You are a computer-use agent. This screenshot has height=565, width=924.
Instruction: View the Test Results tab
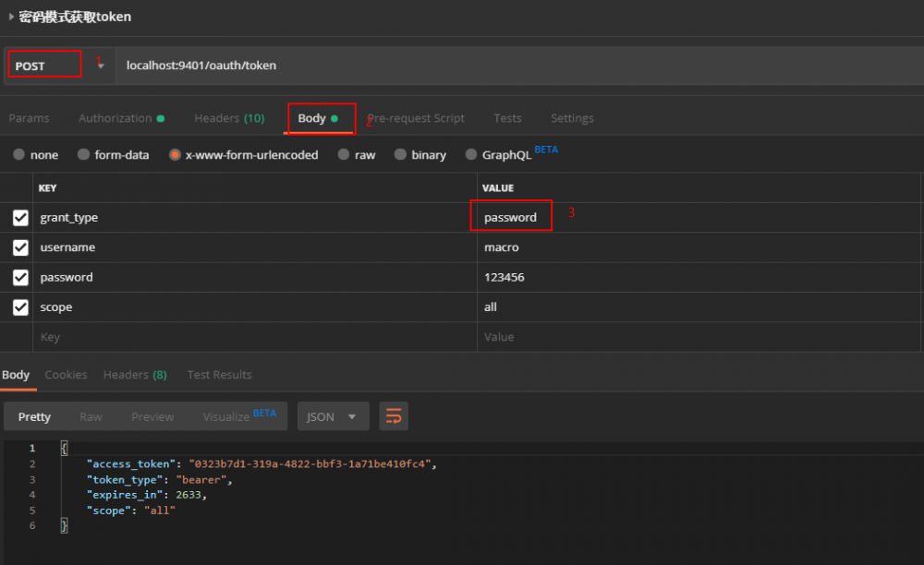click(x=219, y=374)
